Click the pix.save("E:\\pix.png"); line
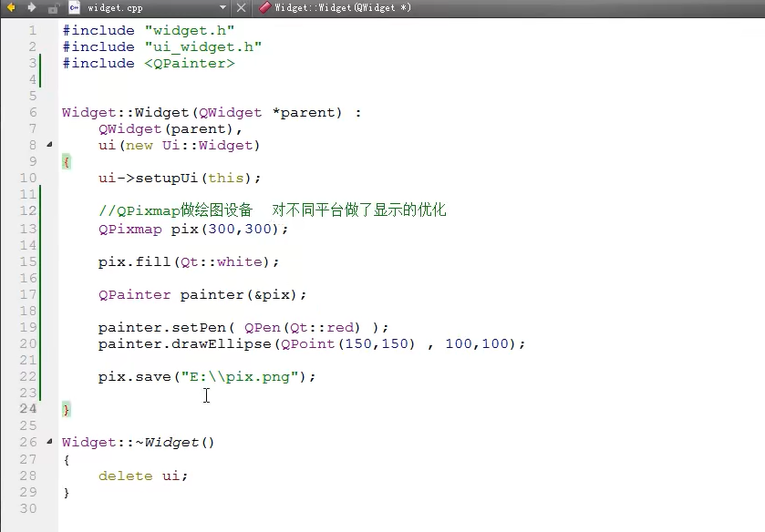765x532 pixels. (207, 376)
